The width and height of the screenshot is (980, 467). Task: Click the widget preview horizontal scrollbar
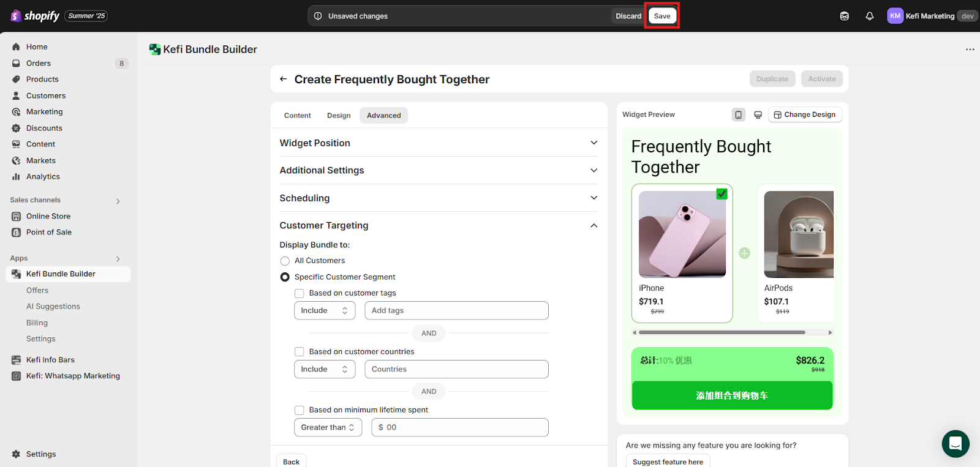click(722, 332)
